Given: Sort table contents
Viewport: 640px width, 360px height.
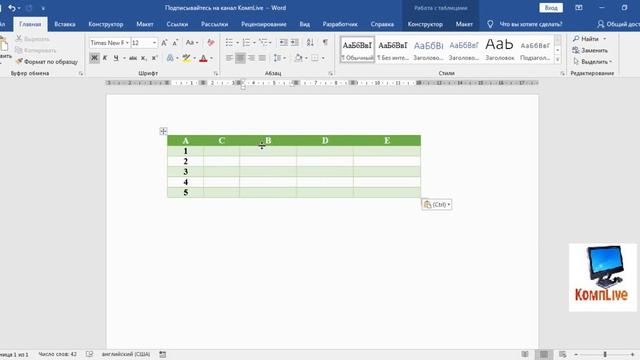Looking at the screenshot, I should (x=310, y=42).
